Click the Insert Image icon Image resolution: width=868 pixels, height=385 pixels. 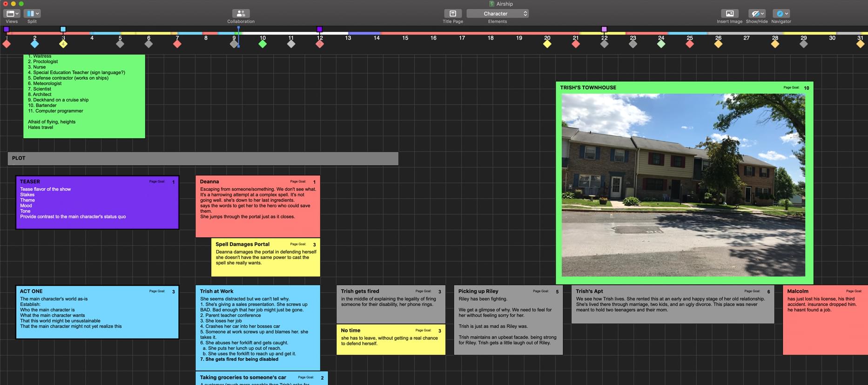[x=729, y=14]
